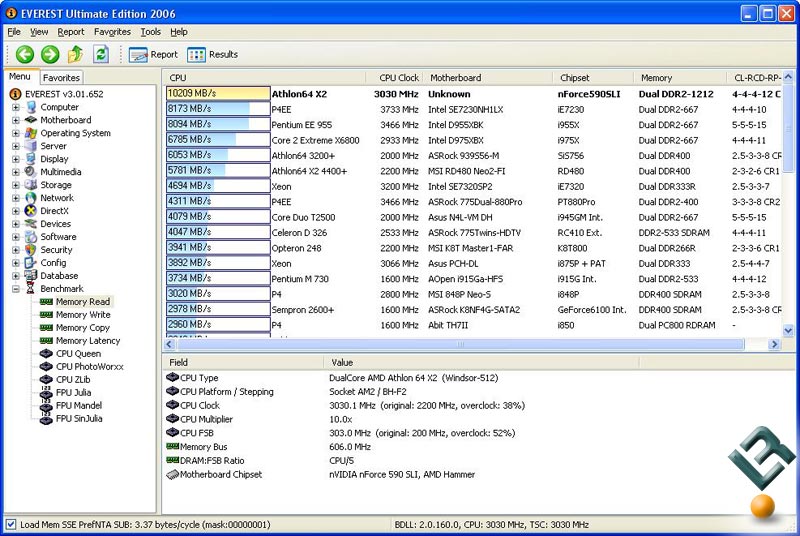Click the Up one level arrow icon
This screenshot has height=536, width=800.
pos(76,54)
